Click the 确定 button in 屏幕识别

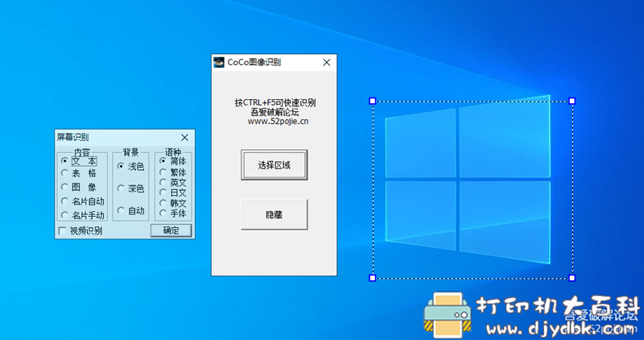(171, 230)
